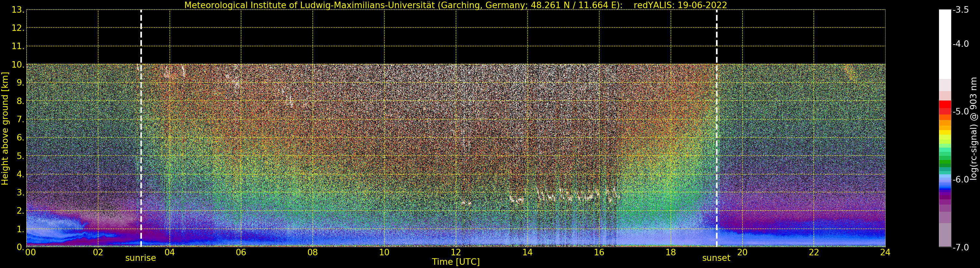The height and width of the screenshot is (268, 980).
Task: Click the height axis tick label '3.'
Action: pyautogui.click(x=21, y=192)
